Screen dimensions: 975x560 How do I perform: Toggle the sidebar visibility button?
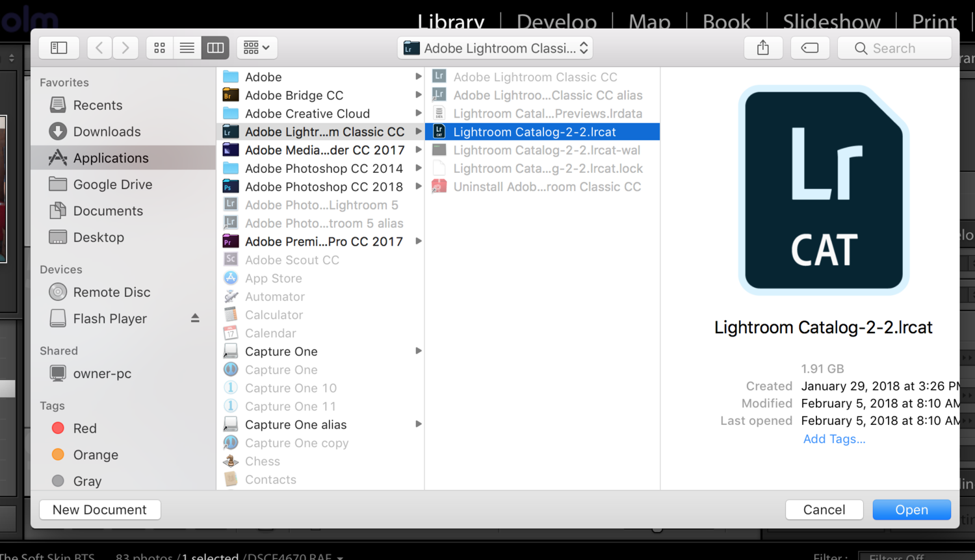[59, 48]
